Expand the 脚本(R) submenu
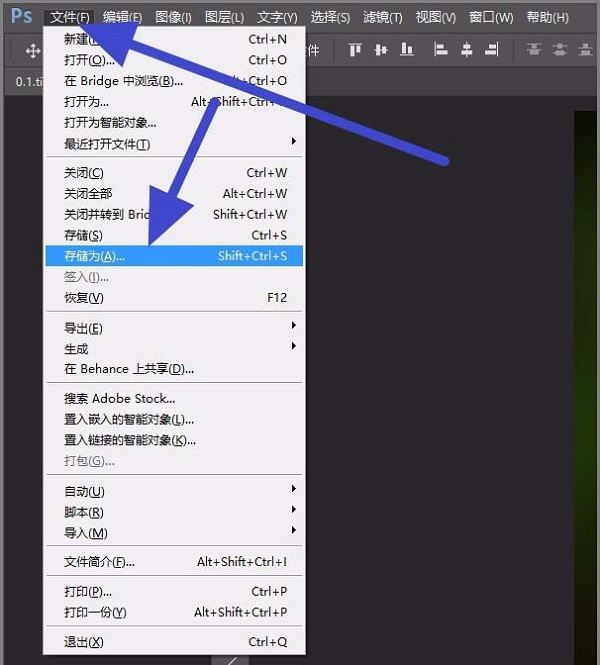This screenshot has width=600, height=665. point(174,512)
